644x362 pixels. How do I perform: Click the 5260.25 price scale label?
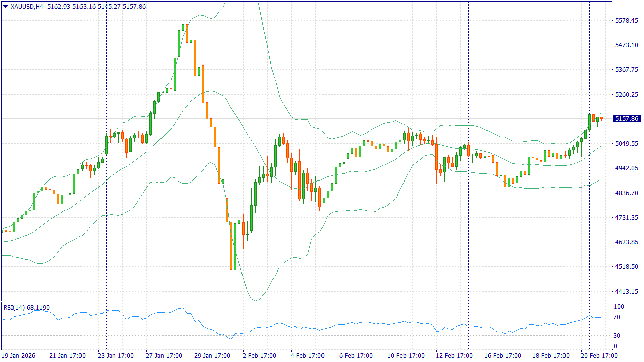tap(626, 95)
